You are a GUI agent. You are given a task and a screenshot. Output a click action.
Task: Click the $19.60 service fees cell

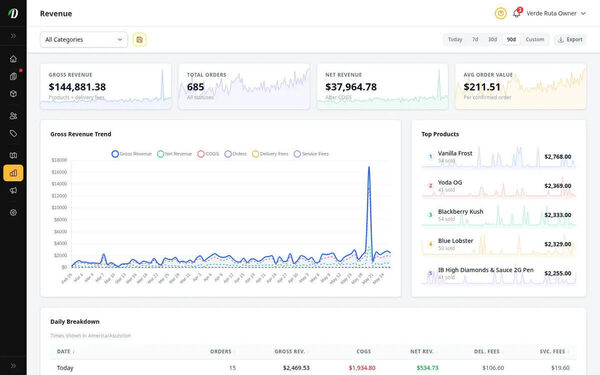[560, 368]
